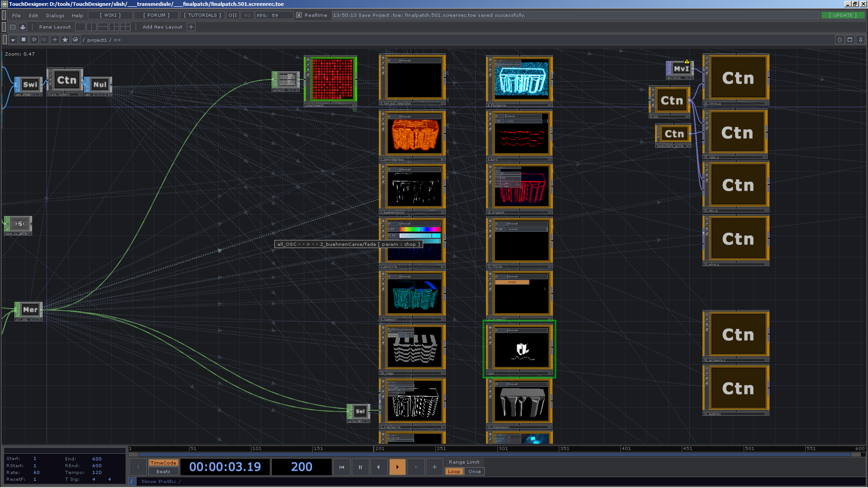Click the jump-to-start playback button

pyautogui.click(x=342, y=467)
